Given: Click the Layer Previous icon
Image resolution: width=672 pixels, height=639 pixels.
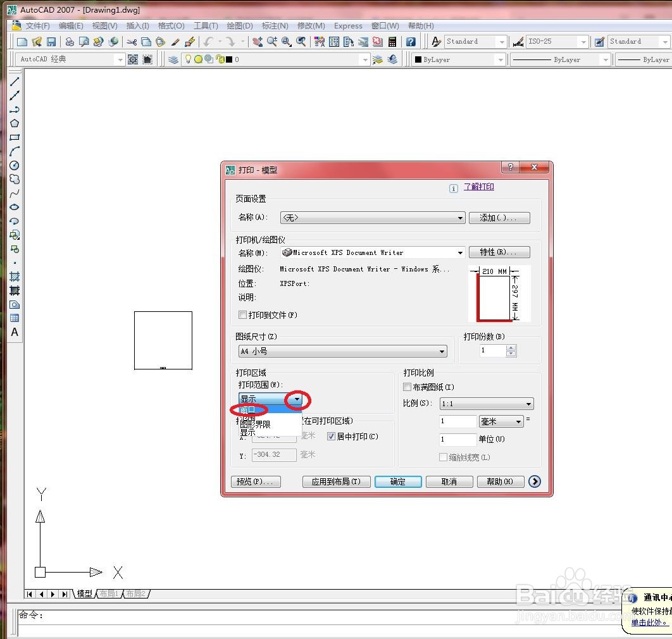Looking at the screenshot, I should (392, 59).
